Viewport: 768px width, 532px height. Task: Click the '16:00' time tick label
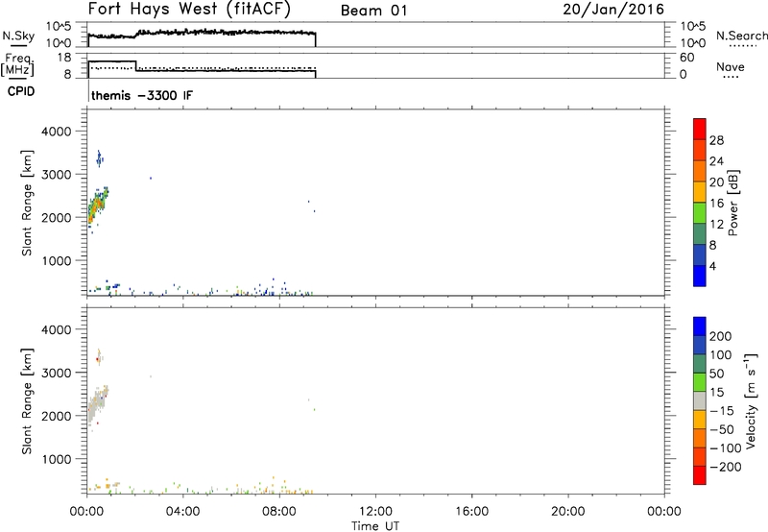pos(471,512)
